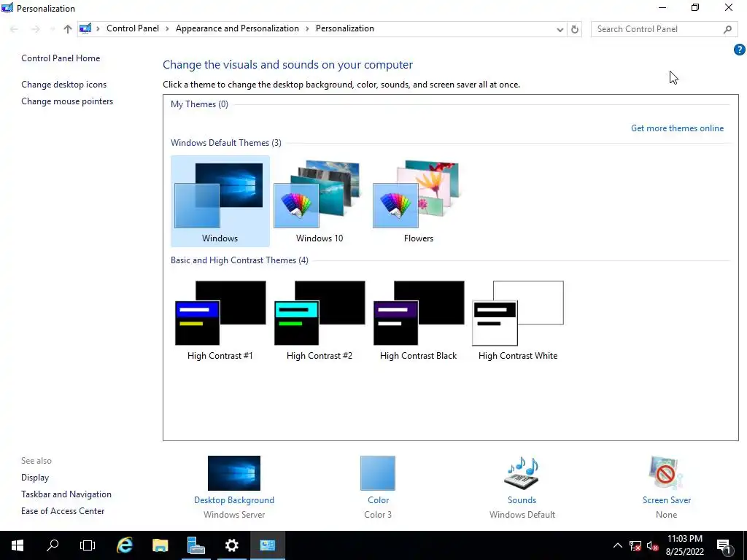Open Task View on the taskbar

[x=88, y=545]
